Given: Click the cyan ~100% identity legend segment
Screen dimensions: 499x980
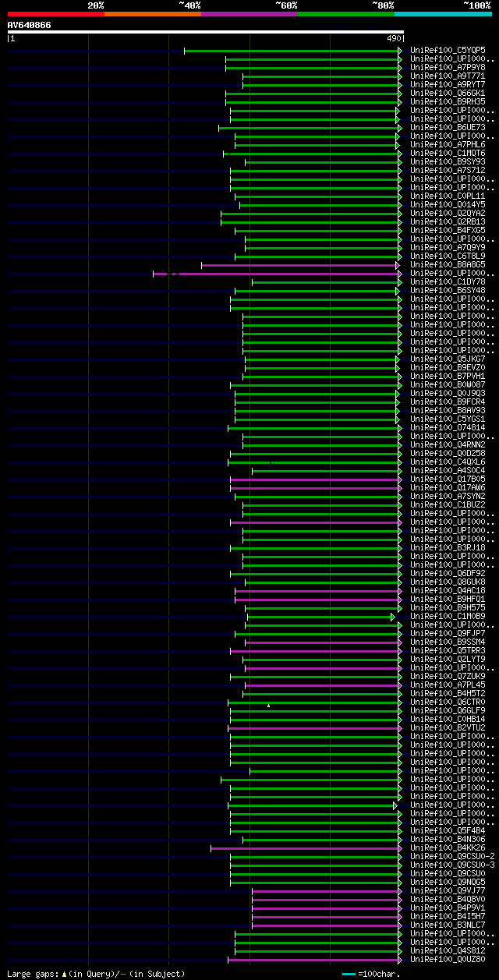Looking at the screenshot, I should [443, 14].
